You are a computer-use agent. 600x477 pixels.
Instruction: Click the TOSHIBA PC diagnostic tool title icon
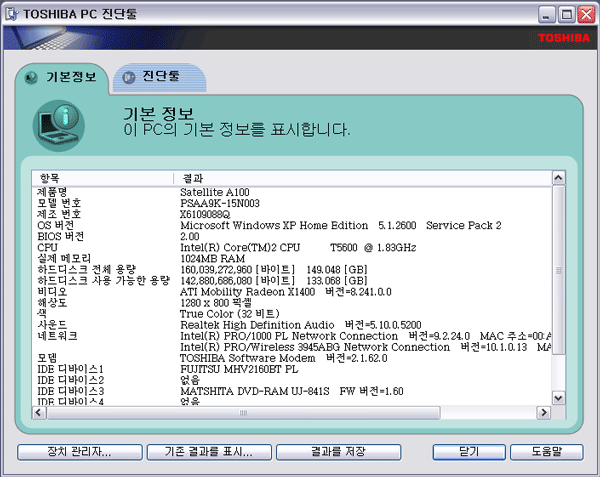[12, 14]
